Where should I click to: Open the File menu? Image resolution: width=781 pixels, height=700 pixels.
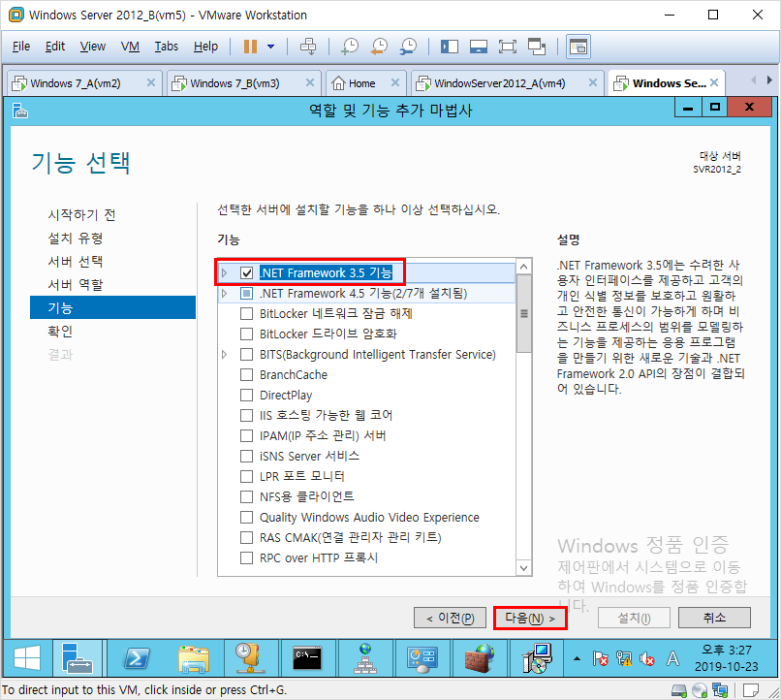tap(21, 47)
